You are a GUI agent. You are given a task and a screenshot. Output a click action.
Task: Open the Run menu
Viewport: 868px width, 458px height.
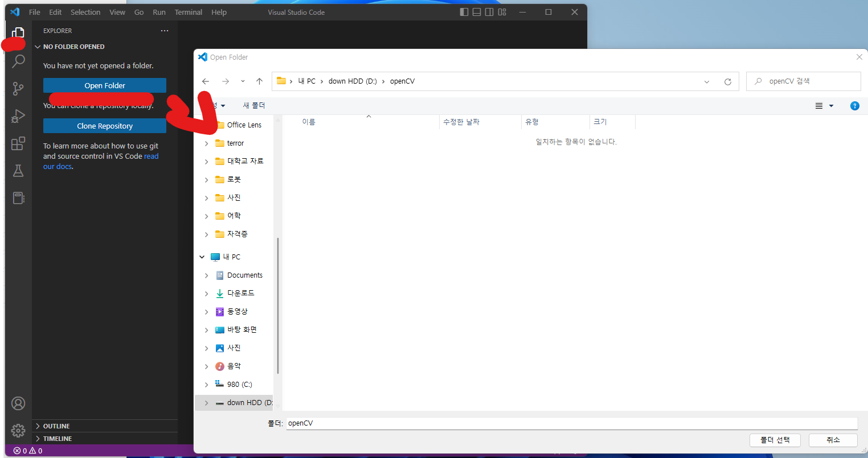click(x=159, y=12)
